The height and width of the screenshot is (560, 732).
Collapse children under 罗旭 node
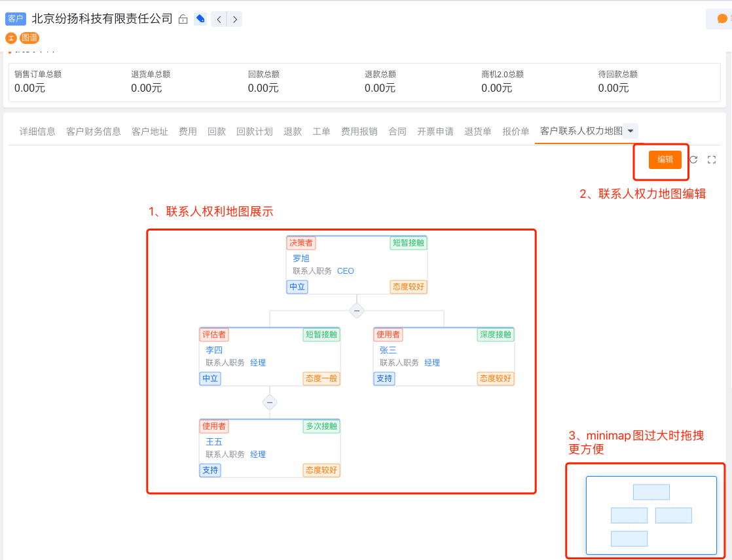tap(357, 310)
